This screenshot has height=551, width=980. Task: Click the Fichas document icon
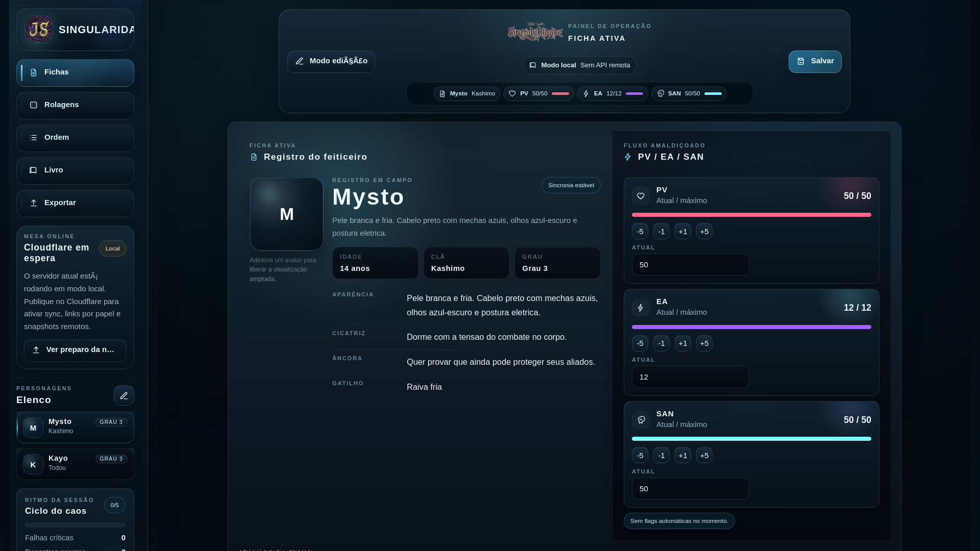coord(34,72)
